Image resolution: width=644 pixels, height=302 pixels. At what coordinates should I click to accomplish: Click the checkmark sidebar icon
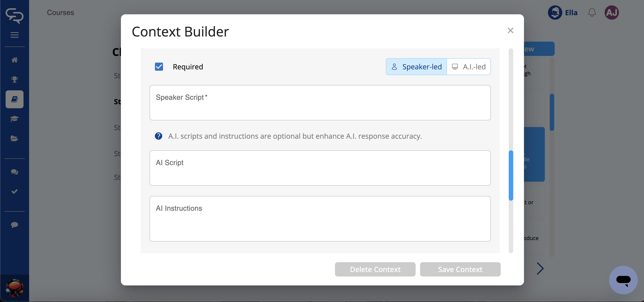point(15,191)
